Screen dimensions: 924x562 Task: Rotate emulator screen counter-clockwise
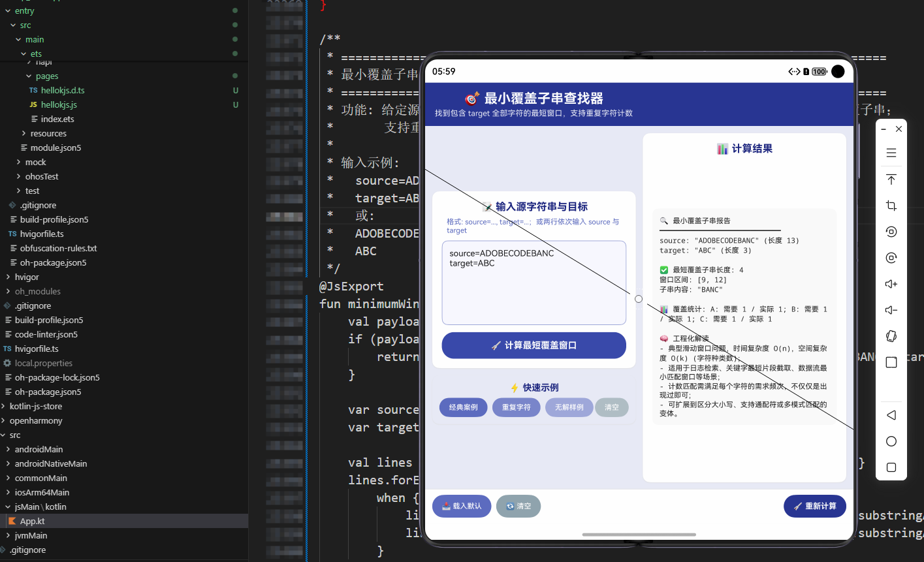pos(891,232)
